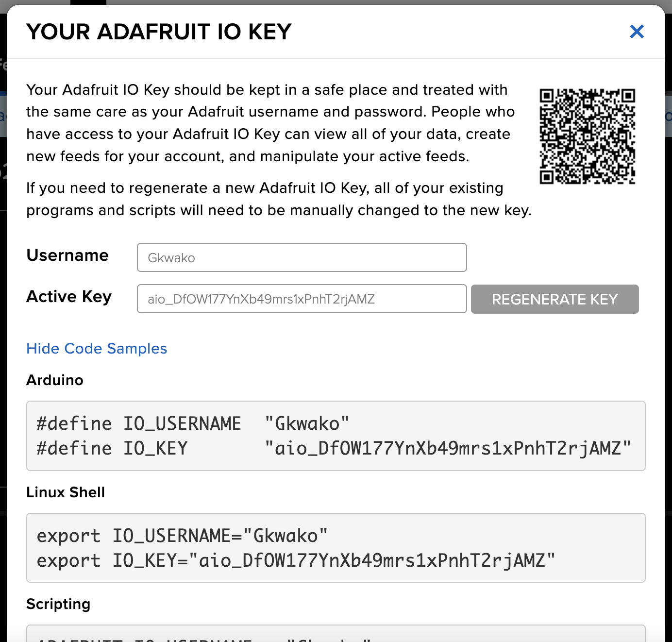Image resolution: width=672 pixels, height=642 pixels.
Task: Scan-click the QR code image
Action: click(587, 135)
